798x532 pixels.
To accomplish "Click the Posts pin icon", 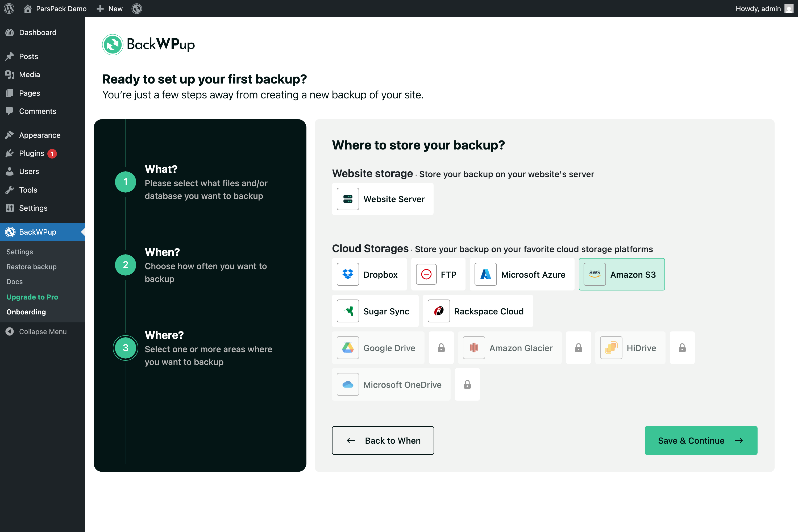I will (x=10, y=56).
